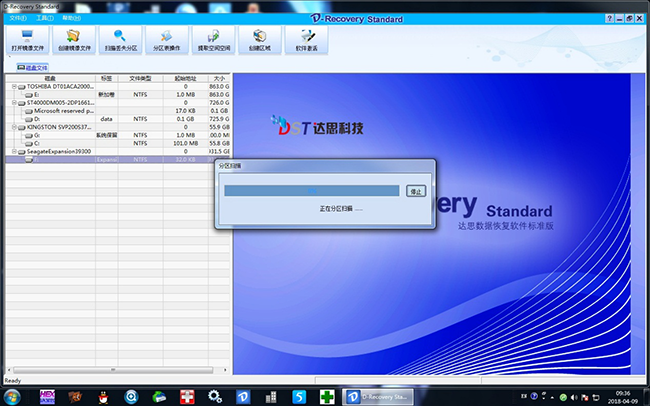Image resolution: width=650 pixels, height=406 pixels.
Task: Click the 09:36 taskbar clock
Action: (623, 393)
